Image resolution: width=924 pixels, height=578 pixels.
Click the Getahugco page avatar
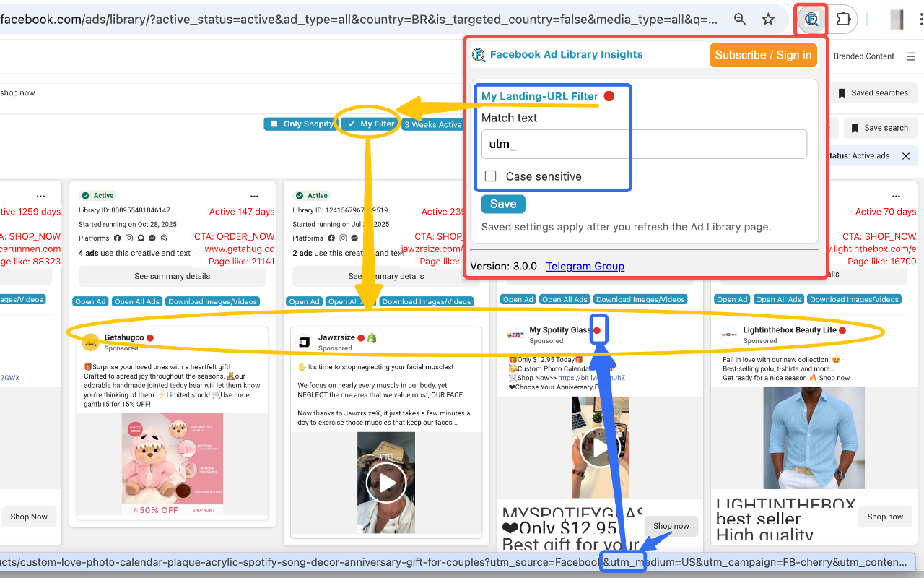tap(91, 342)
